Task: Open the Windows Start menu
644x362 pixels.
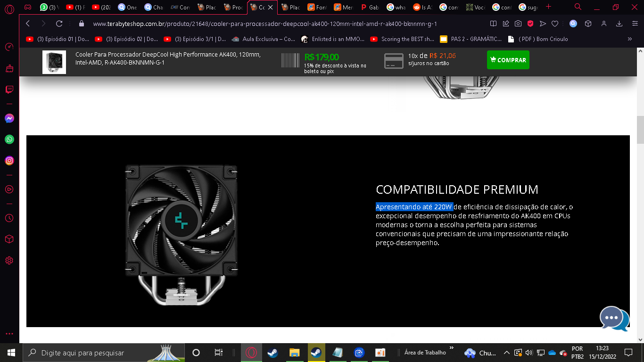Action: click(x=11, y=353)
